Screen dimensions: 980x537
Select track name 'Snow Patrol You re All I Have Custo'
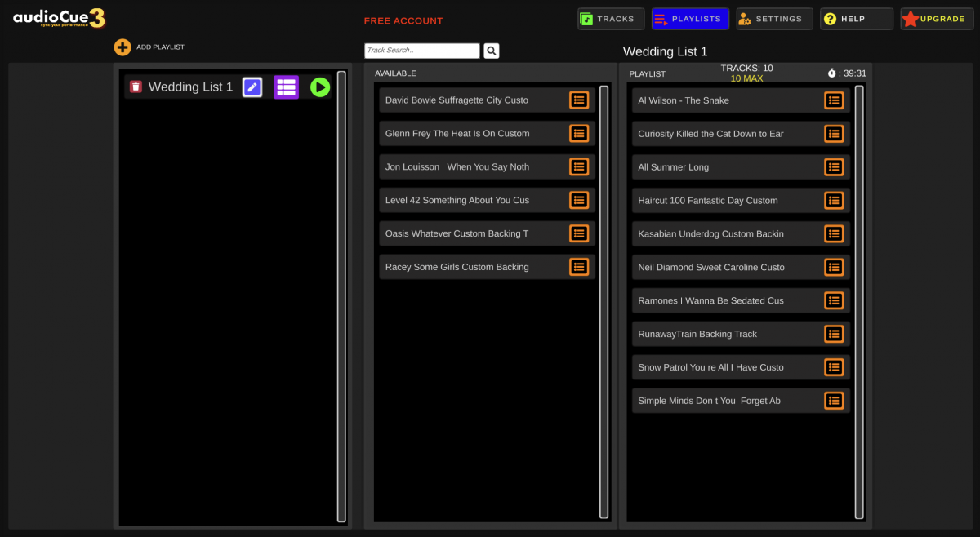pyautogui.click(x=710, y=367)
